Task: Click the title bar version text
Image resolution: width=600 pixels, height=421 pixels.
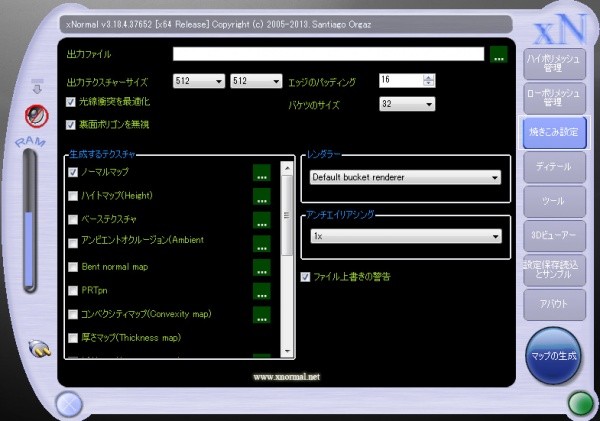Action: 218,24
